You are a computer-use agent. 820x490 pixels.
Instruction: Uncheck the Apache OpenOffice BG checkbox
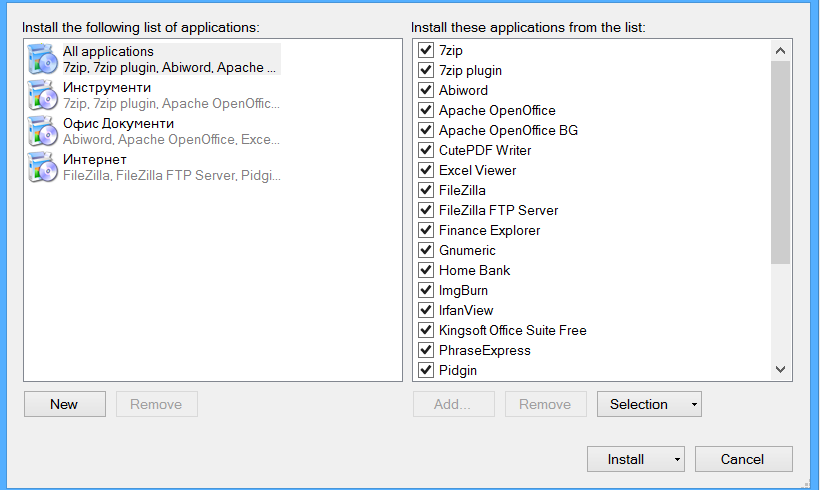[x=426, y=130]
